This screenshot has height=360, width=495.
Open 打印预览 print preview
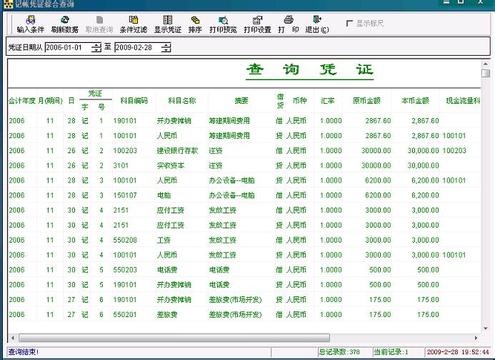click(x=223, y=24)
